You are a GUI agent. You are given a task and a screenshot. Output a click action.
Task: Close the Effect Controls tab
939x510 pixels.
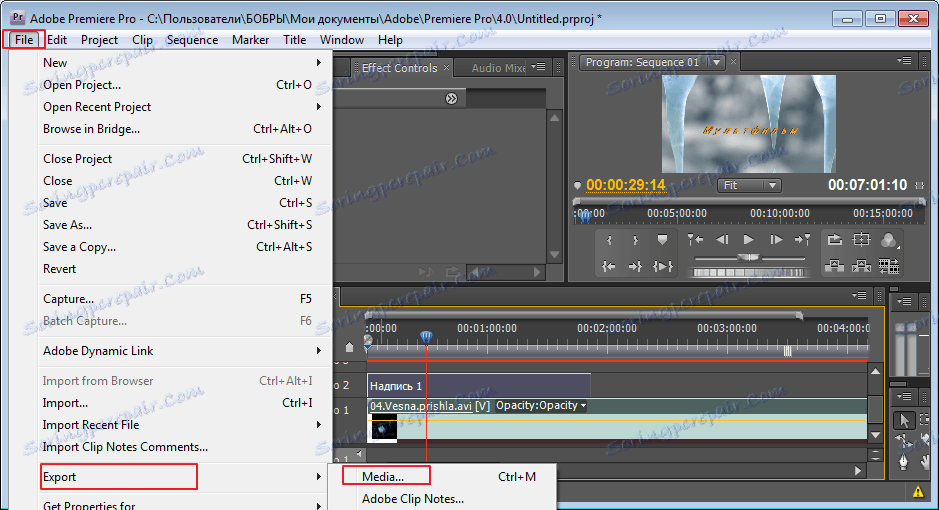tap(446, 68)
